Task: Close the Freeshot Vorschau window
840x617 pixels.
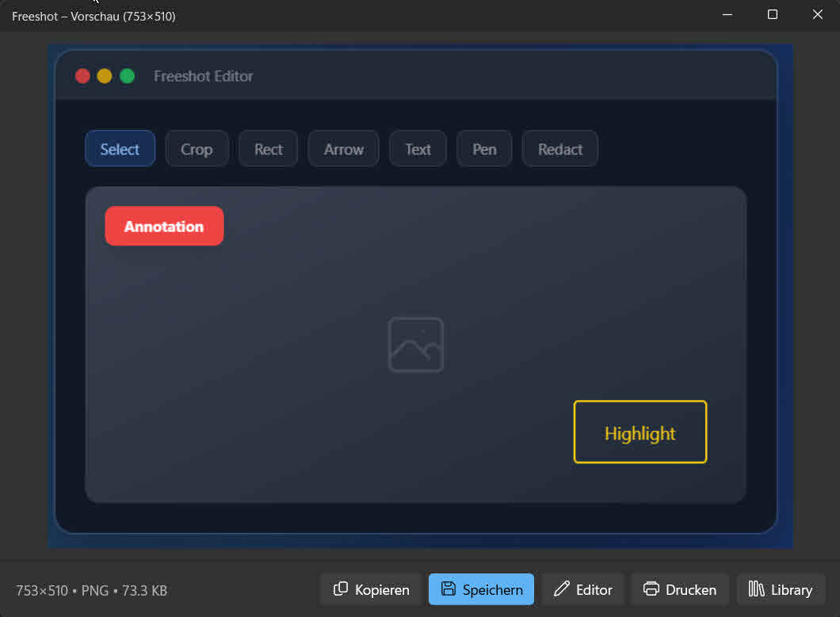Action: tap(818, 15)
